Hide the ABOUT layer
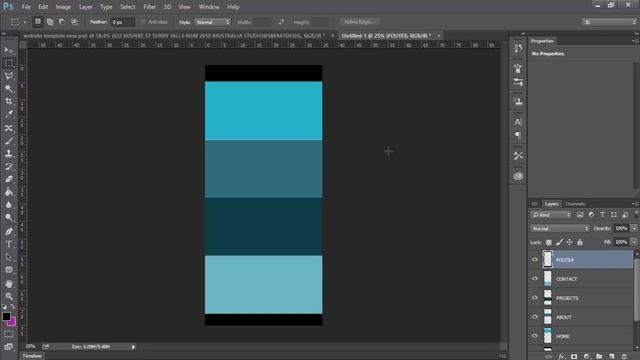The image size is (640, 360). click(535, 317)
